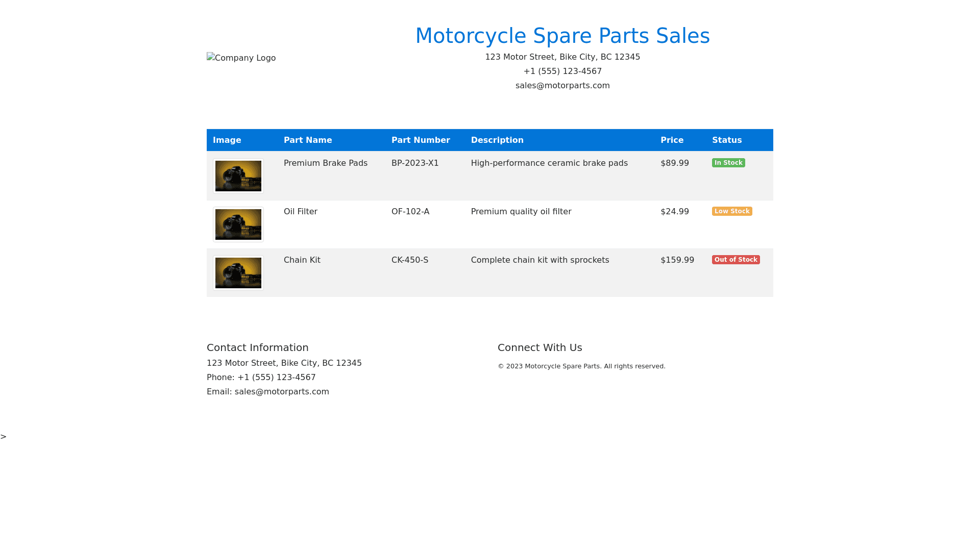Viewport: 980px width, 551px height.
Task: Open the Oil Filter thumbnail image
Action: 238,224
